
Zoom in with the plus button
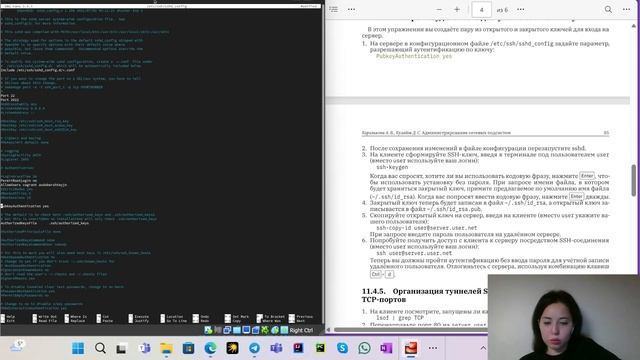[x=457, y=9]
